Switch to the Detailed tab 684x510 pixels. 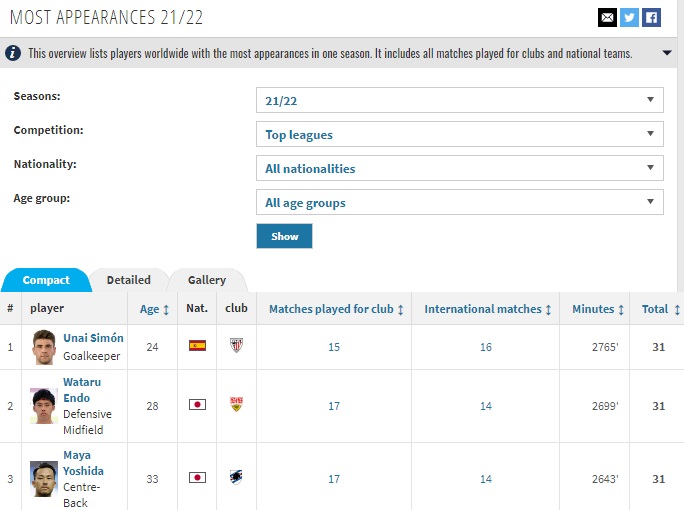(x=129, y=280)
